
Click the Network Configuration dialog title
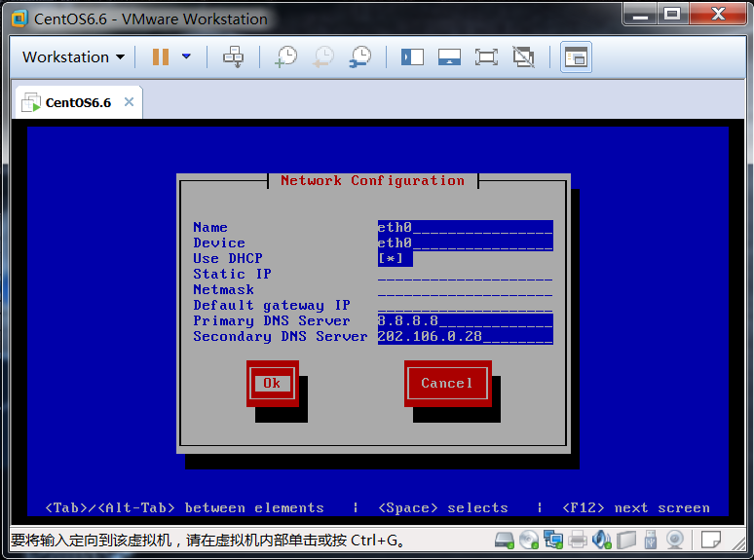click(373, 181)
